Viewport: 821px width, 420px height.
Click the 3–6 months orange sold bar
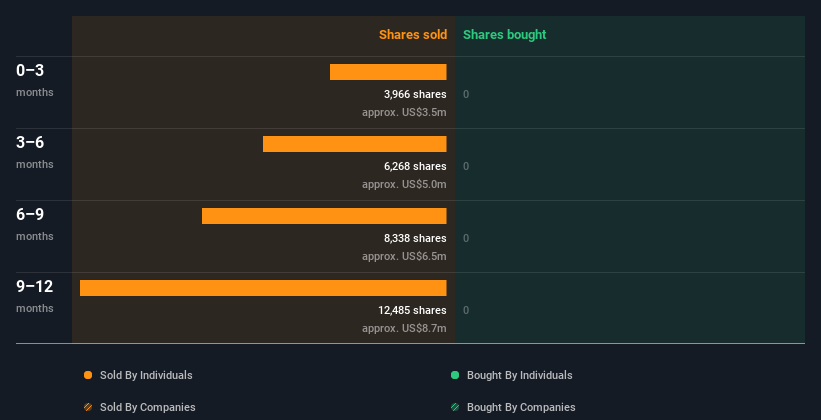click(x=354, y=144)
